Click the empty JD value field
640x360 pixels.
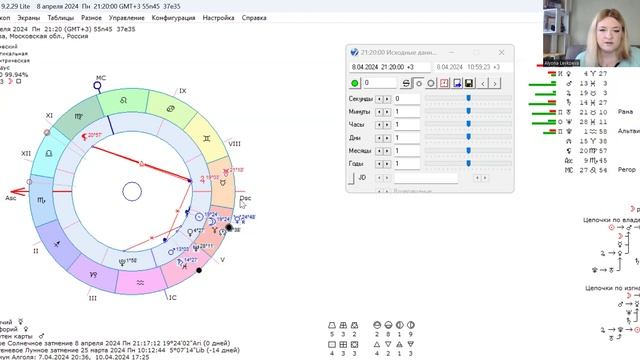426,178
